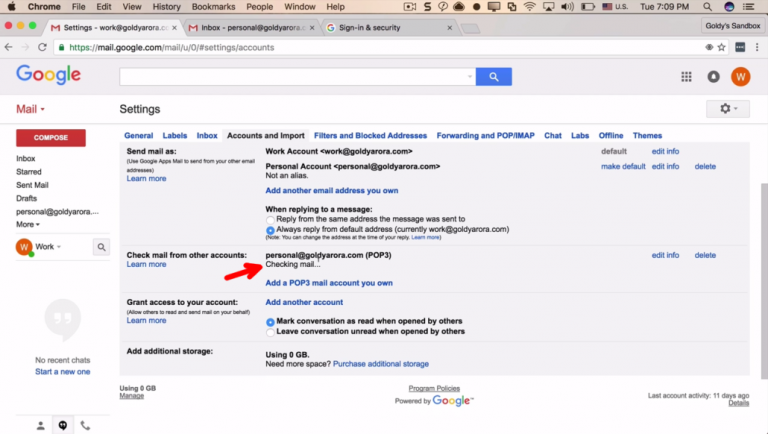Open the Sent Mail folder

32,185
